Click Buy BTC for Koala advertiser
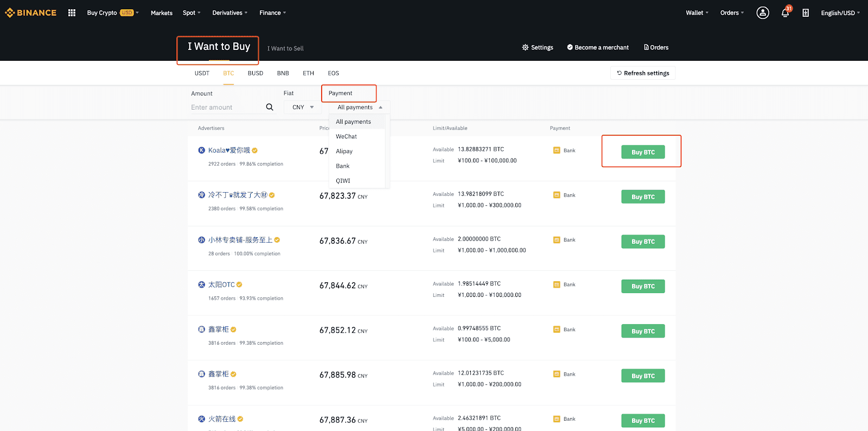 pyautogui.click(x=643, y=153)
